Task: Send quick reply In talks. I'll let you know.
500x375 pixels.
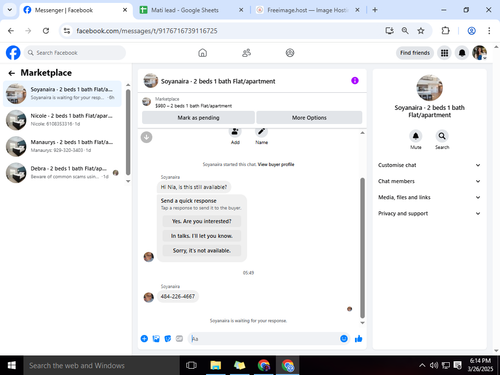Action: 202,236
